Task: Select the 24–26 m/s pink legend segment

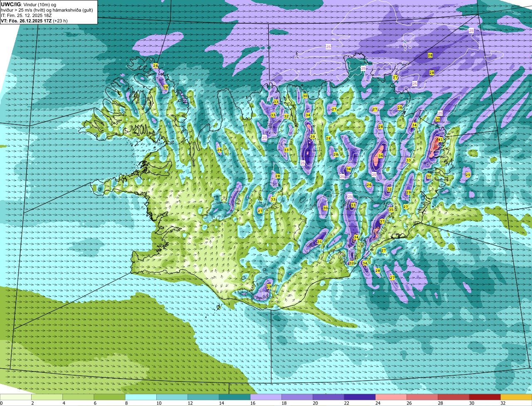Action: (391, 397)
